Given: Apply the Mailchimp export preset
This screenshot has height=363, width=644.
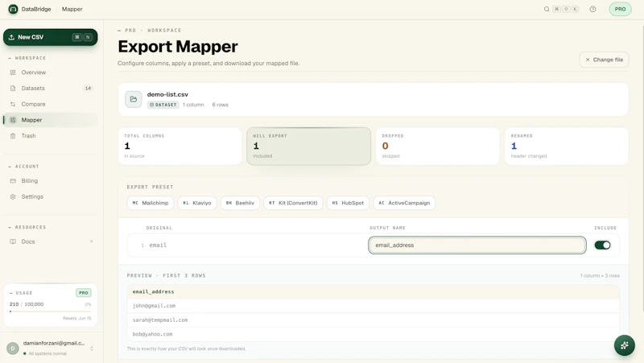Looking at the screenshot, I should click(151, 203).
